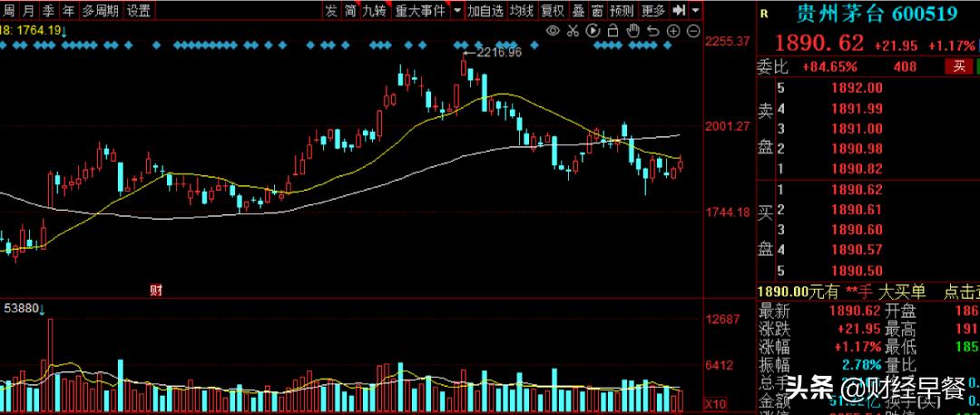The height and width of the screenshot is (415, 980).
Task: Open dropdown arrow after 重大事件
Action: coord(457,11)
